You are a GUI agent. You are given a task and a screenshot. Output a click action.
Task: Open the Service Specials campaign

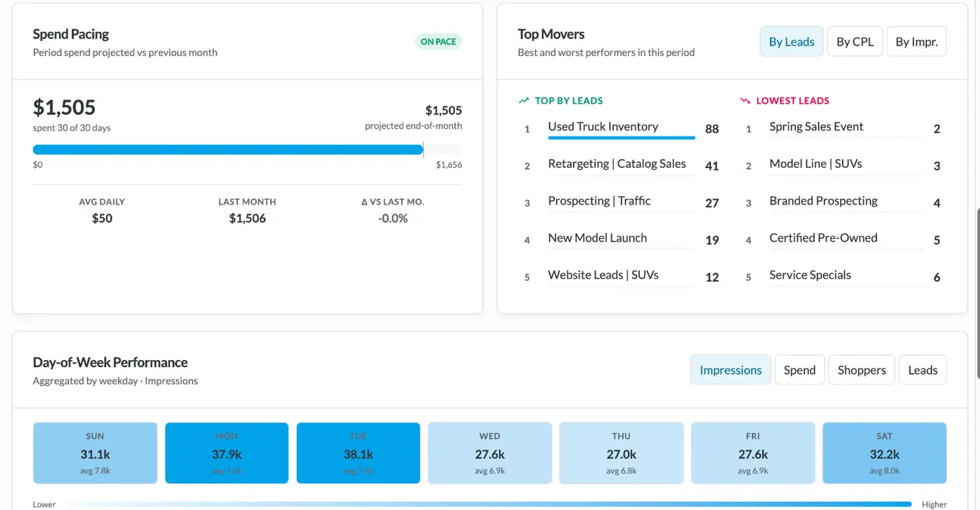[x=810, y=275]
